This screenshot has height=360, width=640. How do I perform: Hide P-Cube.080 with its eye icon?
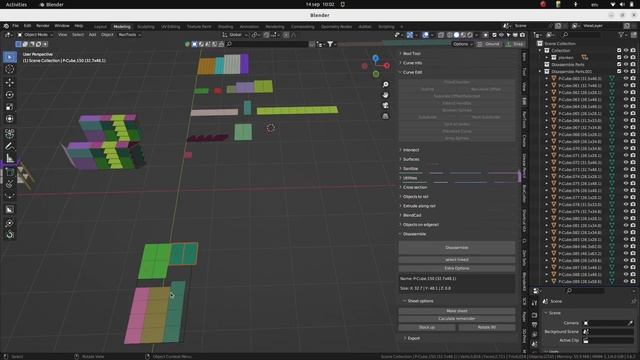[x=626, y=218]
